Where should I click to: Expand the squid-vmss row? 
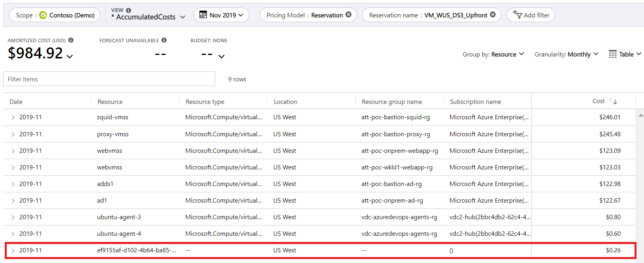pos(13,118)
